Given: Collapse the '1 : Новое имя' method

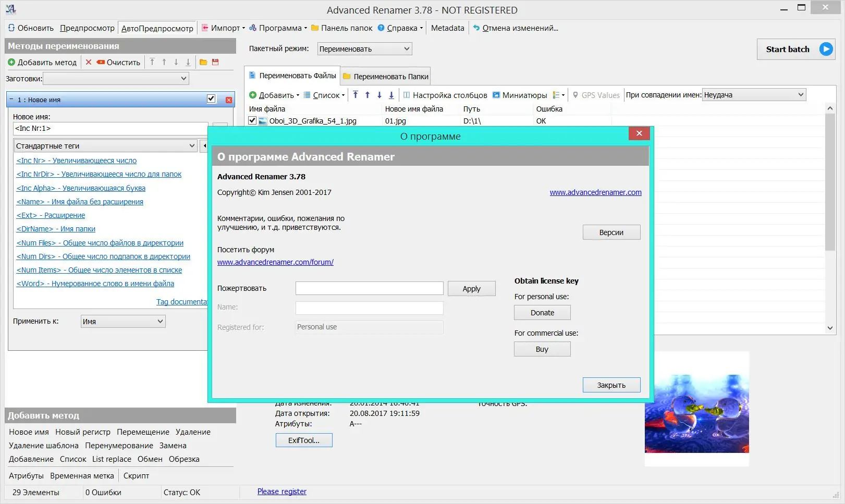Looking at the screenshot, I should (11, 99).
